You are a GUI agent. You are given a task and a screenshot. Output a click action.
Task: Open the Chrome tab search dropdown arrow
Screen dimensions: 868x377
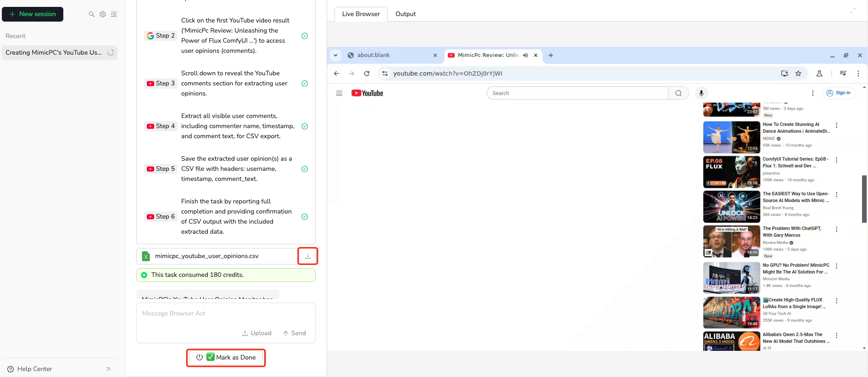(335, 55)
